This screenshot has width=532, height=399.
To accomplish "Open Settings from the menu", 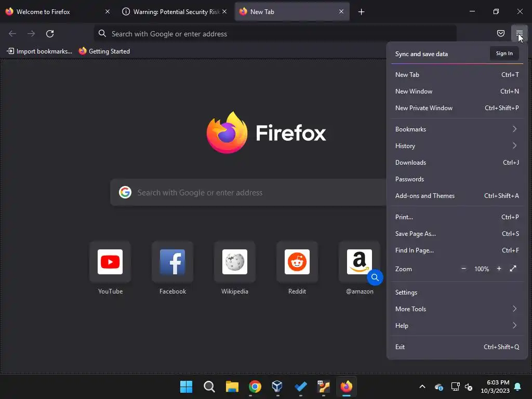I will click(x=457, y=292).
